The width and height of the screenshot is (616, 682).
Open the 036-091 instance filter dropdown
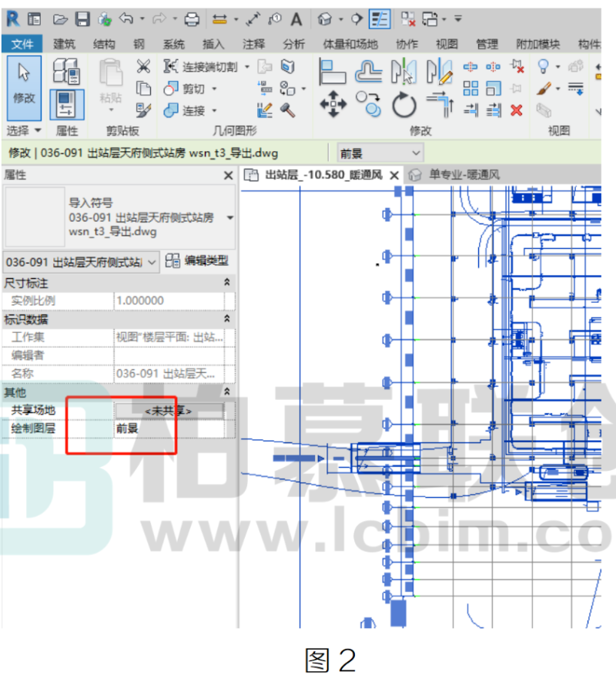point(81,262)
